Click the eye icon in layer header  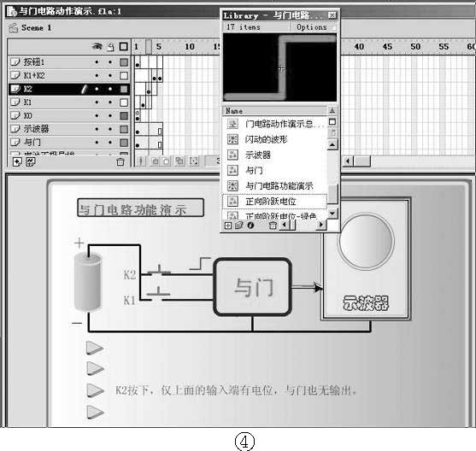(97, 46)
